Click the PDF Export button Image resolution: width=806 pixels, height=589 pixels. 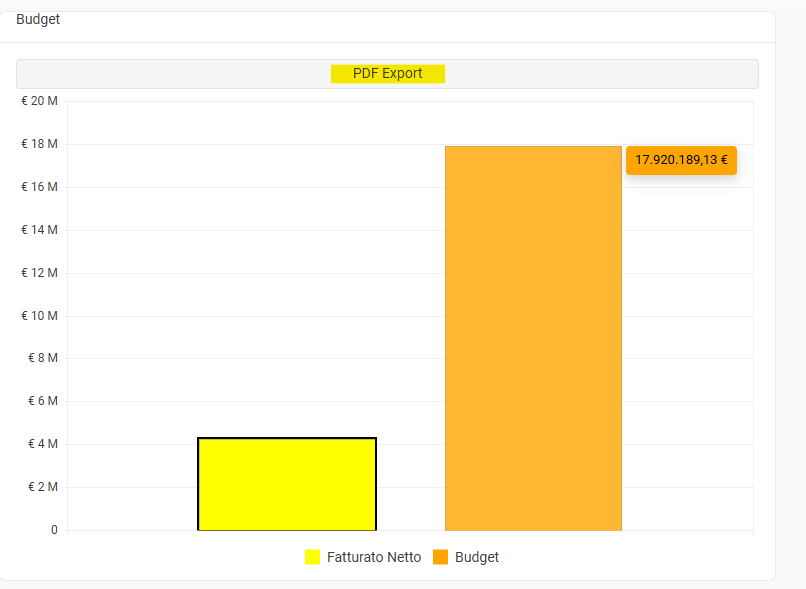387,74
